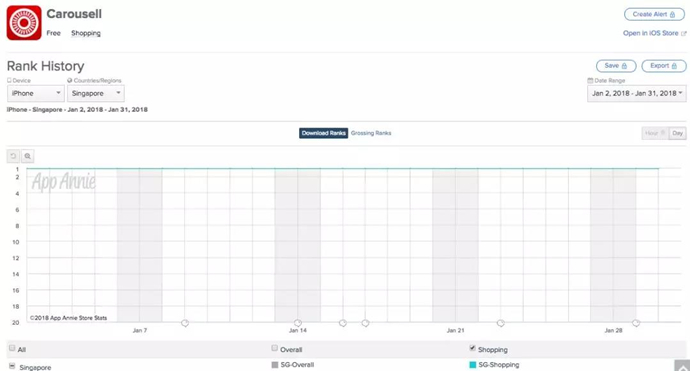Uncheck the Shopping checkbox
This screenshot has height=371, width=690.
(x=472, y=348)
